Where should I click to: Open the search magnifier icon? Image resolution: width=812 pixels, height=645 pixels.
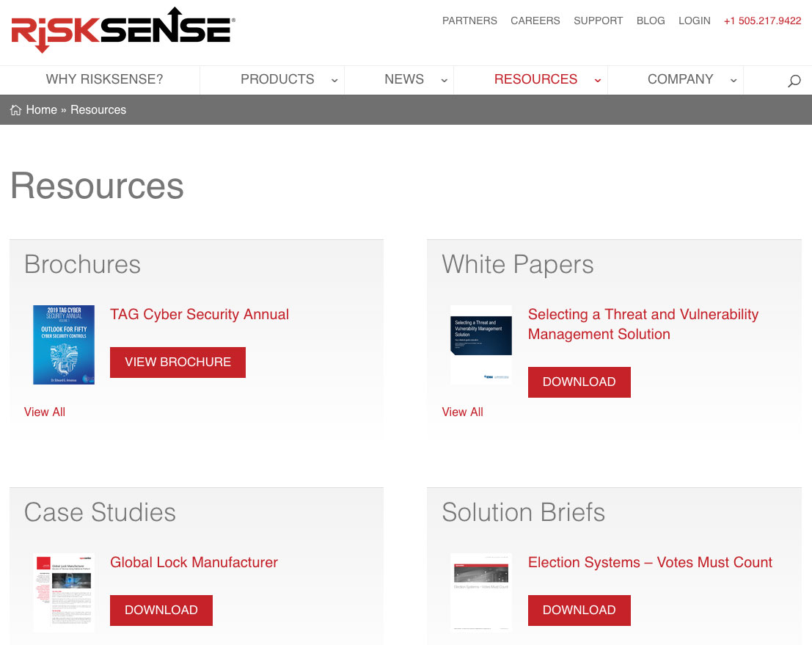pos(794,81)
